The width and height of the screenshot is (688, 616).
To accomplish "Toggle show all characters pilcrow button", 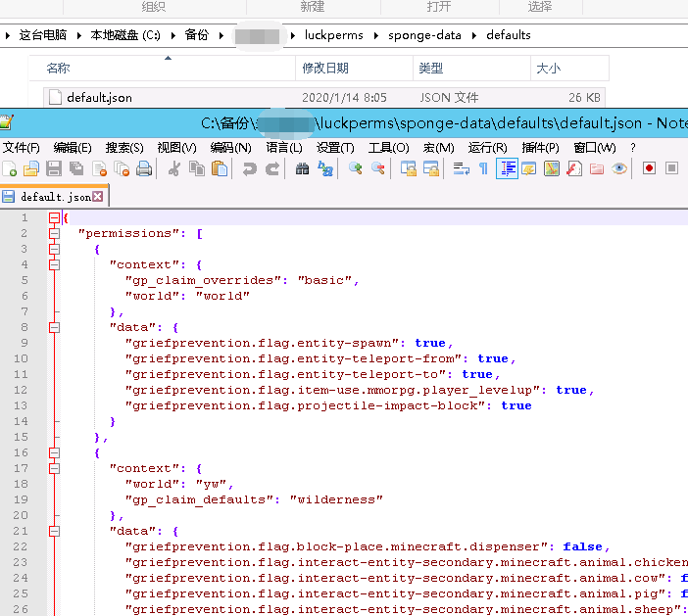I will pos(483,168).
